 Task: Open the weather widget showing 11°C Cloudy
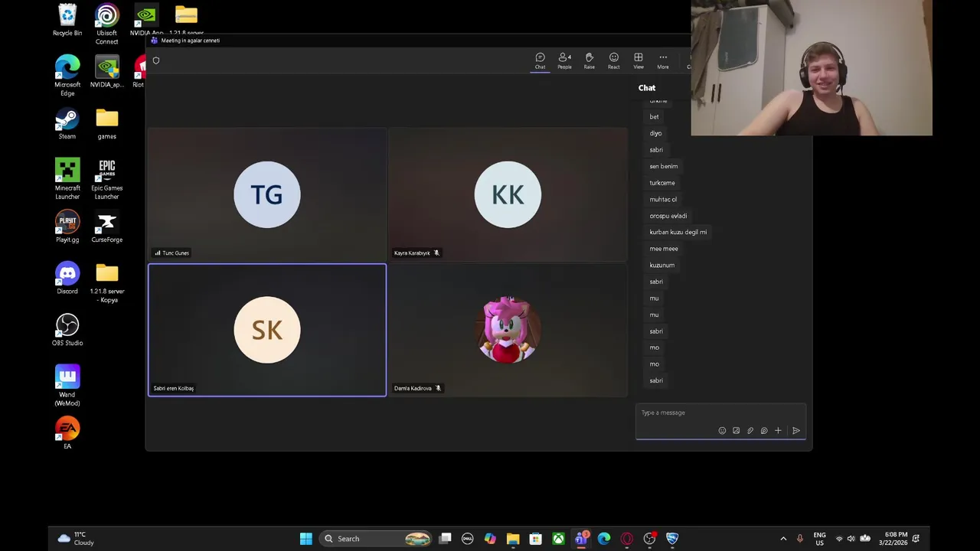[x=77, y=539]
